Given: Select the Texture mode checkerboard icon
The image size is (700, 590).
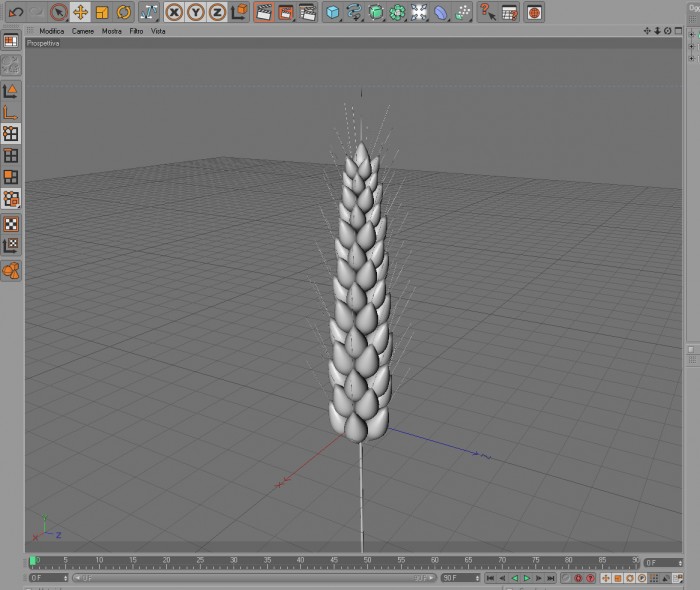Looking at the screenshot, I should point(11,224).
